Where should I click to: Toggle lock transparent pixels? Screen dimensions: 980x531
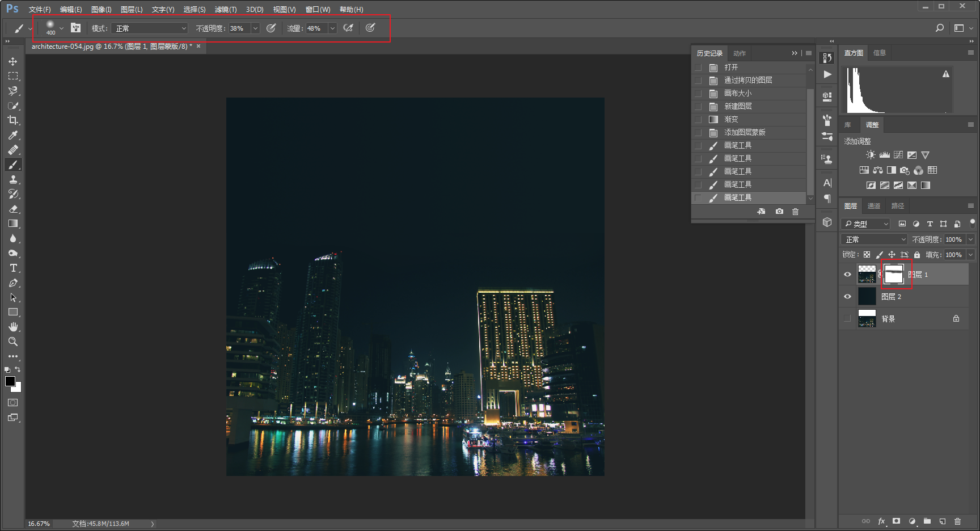[x=867, y=255]
